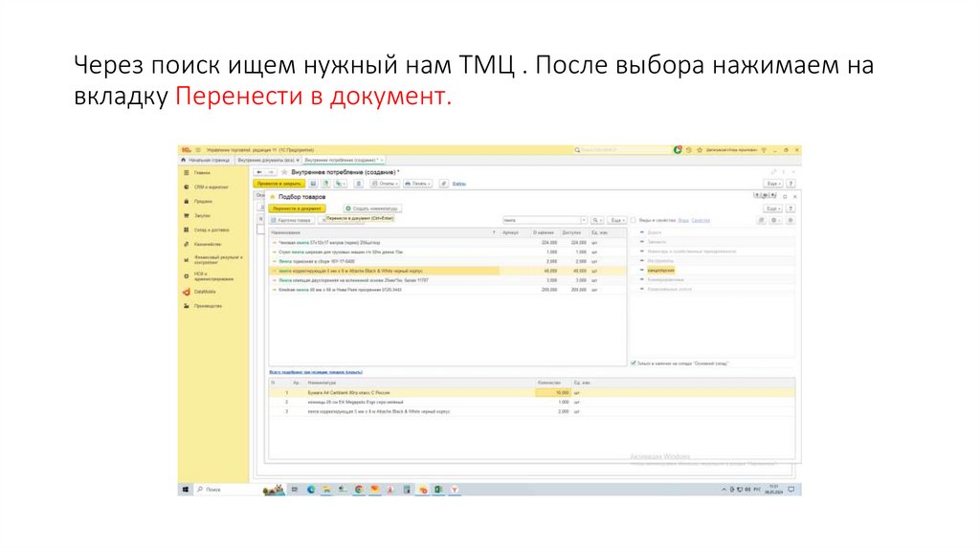Open the Еще menu of the document form

click(772, 184)
